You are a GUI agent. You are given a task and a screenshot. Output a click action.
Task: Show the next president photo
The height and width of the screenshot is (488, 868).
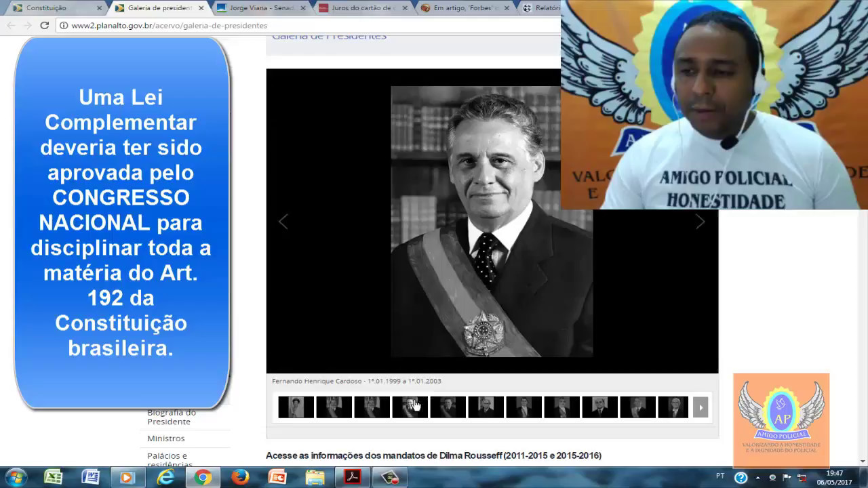coord(701,222)
